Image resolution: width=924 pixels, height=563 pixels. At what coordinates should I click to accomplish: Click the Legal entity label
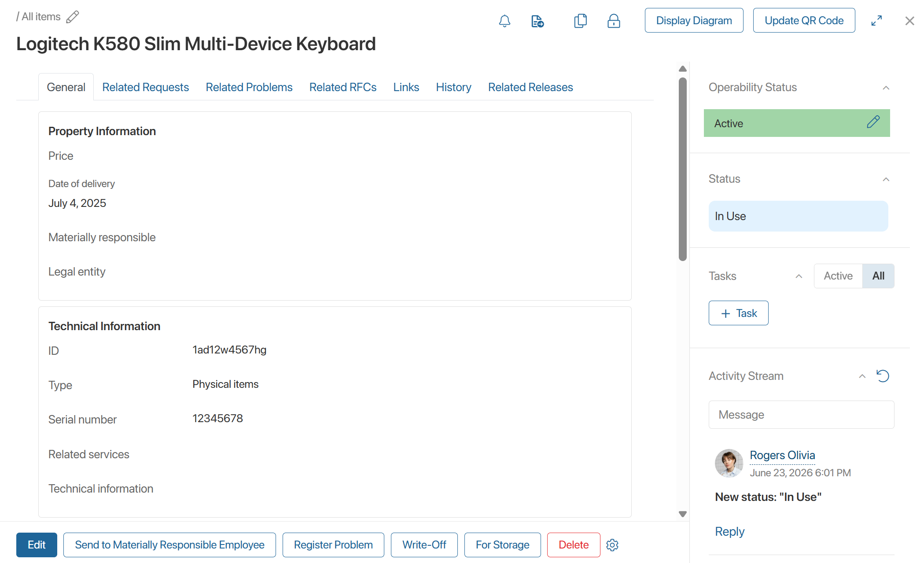[77, 272]
